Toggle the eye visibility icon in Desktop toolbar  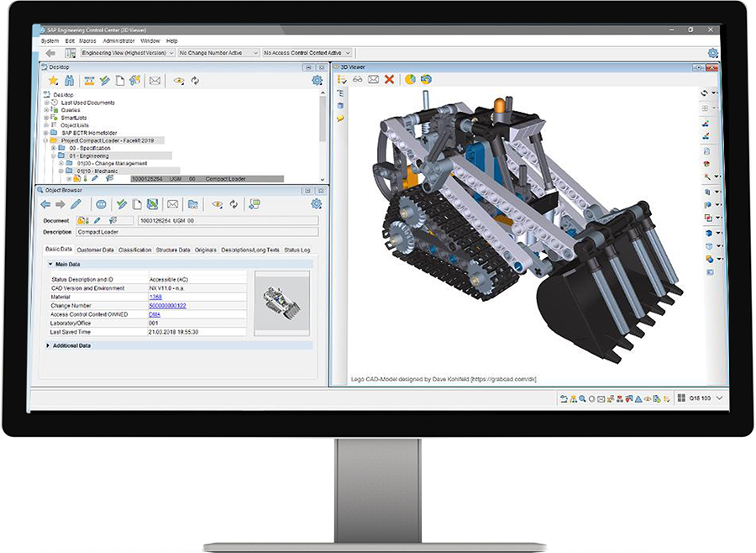point(179,81)
